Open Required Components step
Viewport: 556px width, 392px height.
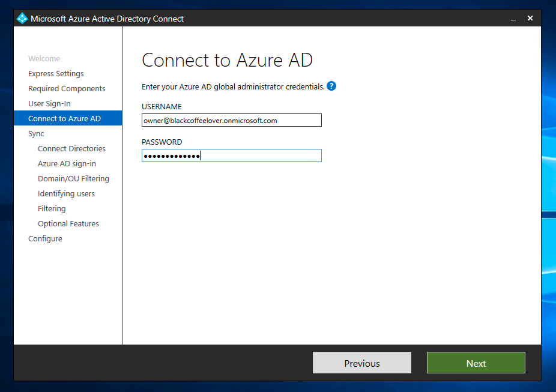point(67,89)
